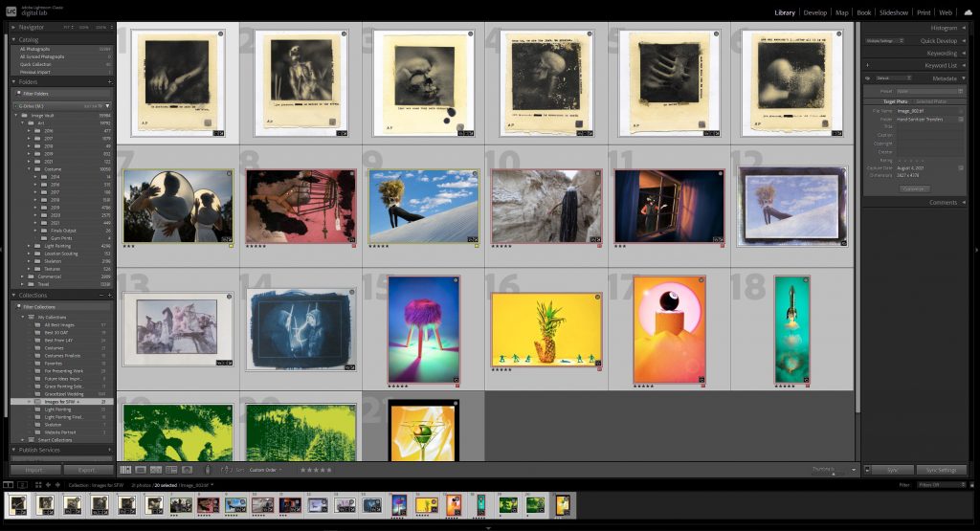Switch to Compare view in the toolbar

pyautogui.click(x=156, y=470)
